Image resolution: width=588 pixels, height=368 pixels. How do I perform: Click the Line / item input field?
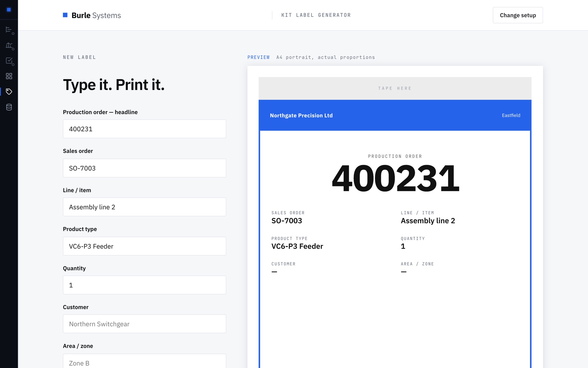(144, 207)
